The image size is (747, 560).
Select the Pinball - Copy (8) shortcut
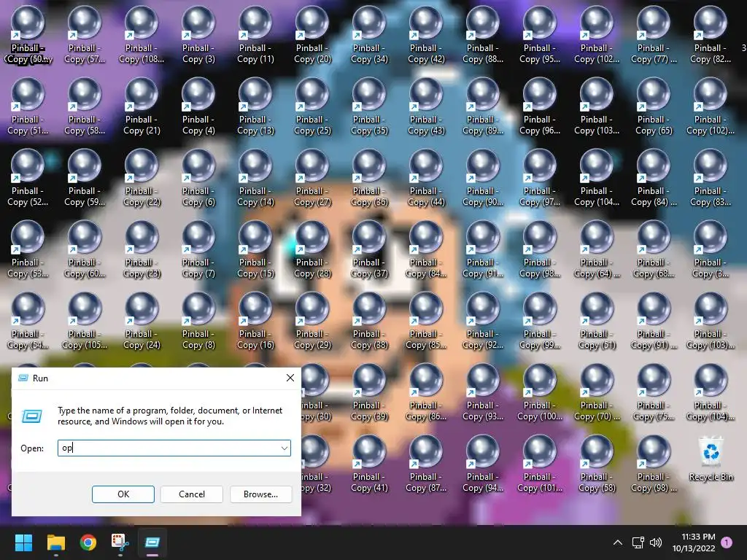pyautogui.click(x=198, y=321)
